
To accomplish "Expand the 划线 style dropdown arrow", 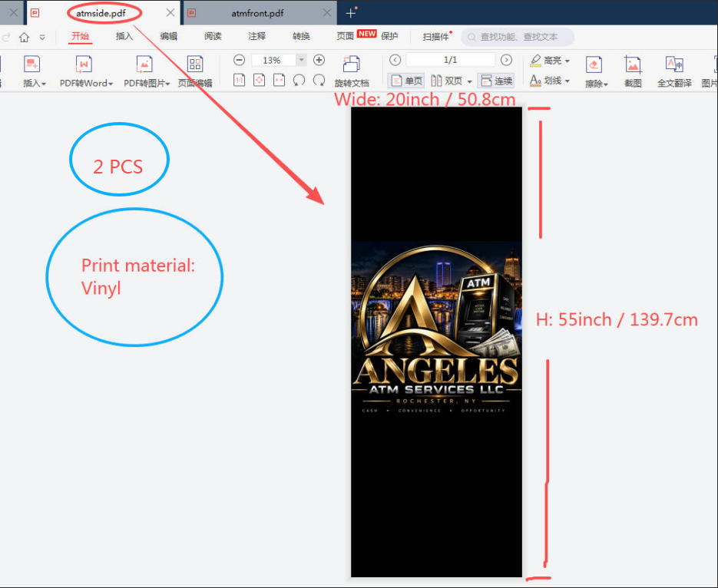I will 567,81.
